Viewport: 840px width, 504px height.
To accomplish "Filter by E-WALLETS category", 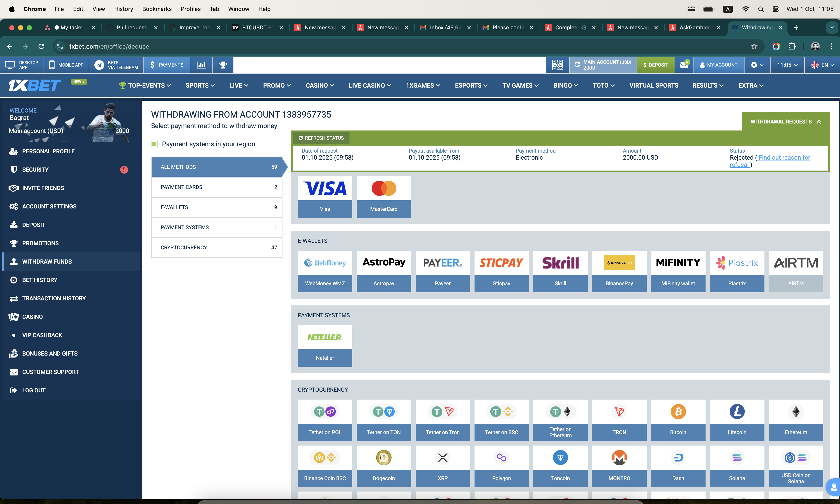I will (217, 207).
